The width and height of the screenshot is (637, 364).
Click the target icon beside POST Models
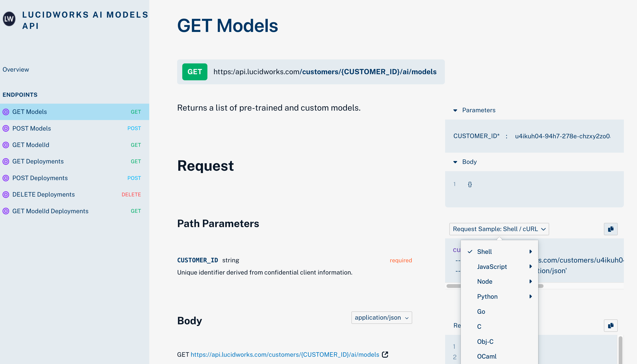pyautogui.click(x=6, y=128)
